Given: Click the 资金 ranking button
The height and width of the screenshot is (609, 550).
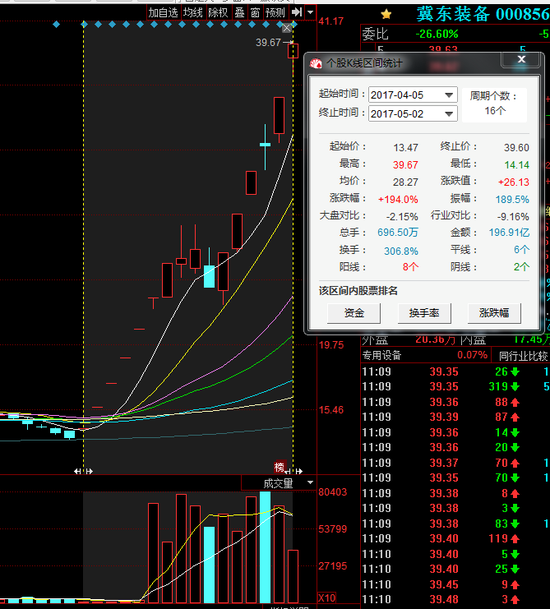Looking at the screenshot, I should (354, 313).
